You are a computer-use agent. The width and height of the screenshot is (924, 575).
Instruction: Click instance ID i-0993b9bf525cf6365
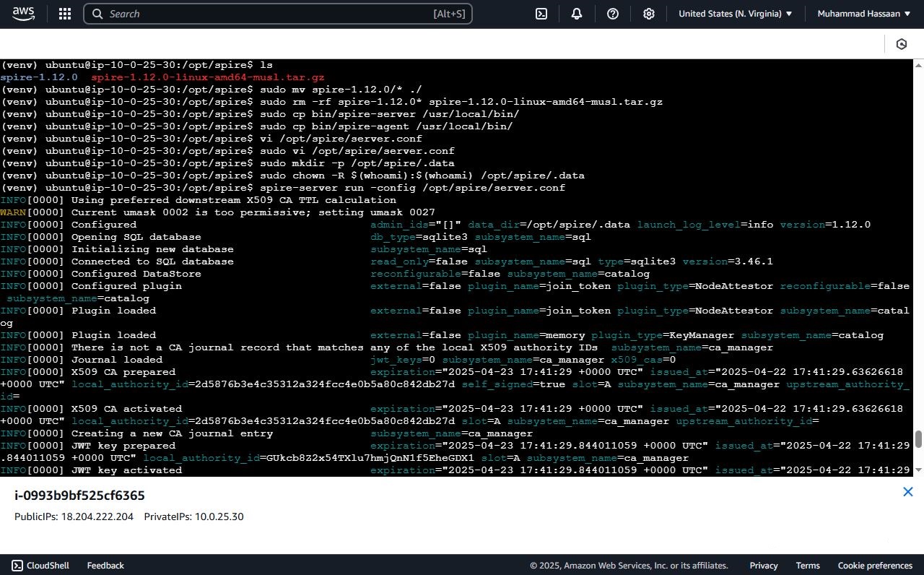(79, 496)
